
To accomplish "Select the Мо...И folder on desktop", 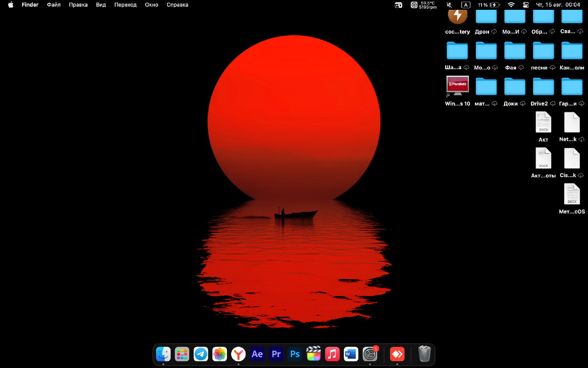I will [515, 16].
